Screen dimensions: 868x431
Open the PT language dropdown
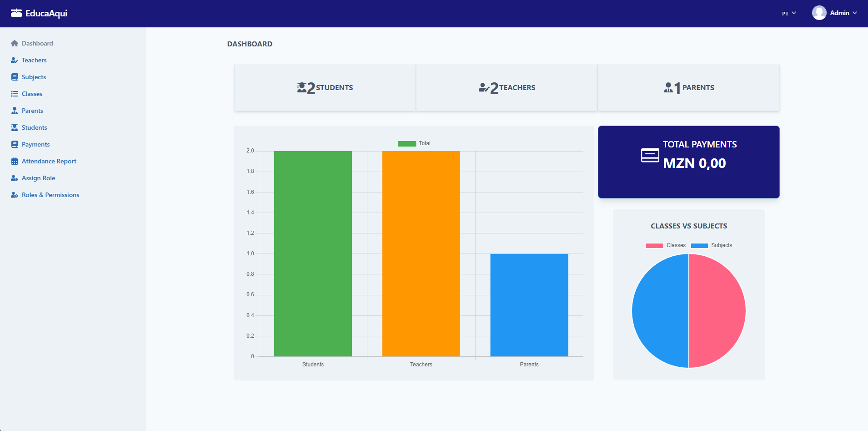tap(789, 13)
